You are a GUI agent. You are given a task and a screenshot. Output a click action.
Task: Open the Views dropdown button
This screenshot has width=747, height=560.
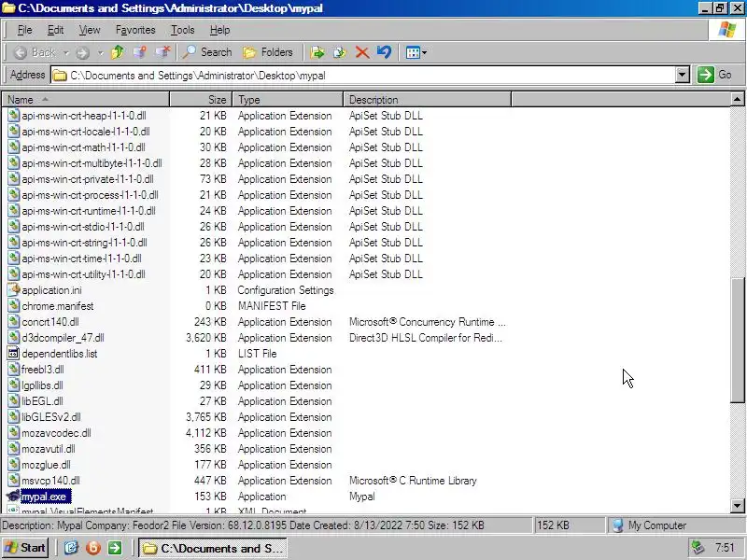pos(416,52)
